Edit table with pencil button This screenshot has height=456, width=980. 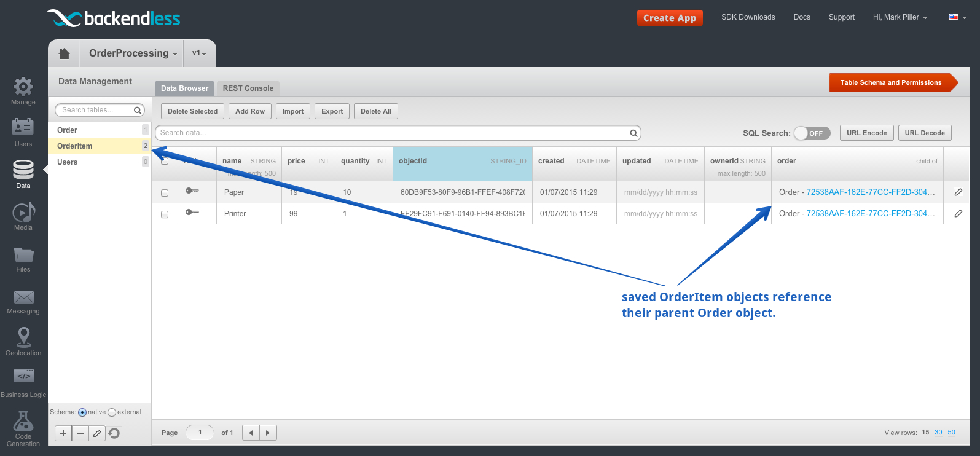pyautogui.click(x=96, y=433)
